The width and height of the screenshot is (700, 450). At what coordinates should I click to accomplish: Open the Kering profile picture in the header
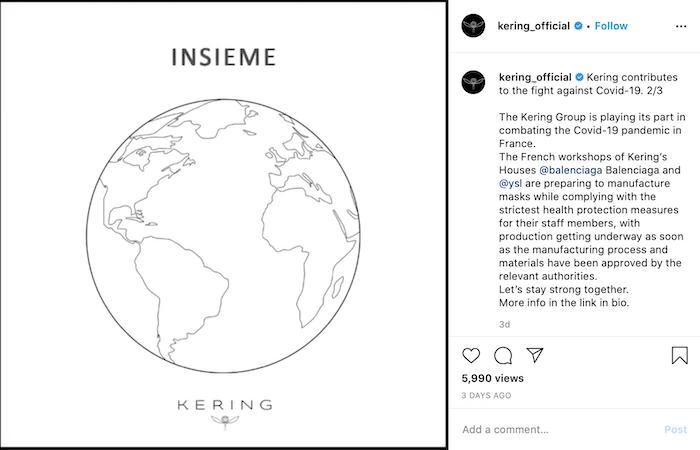click(474, 26)
